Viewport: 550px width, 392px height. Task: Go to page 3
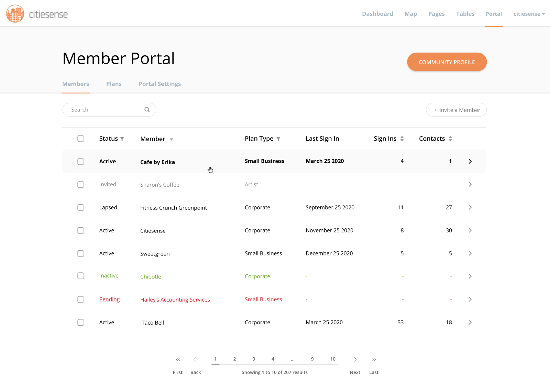tap(254, 359)
